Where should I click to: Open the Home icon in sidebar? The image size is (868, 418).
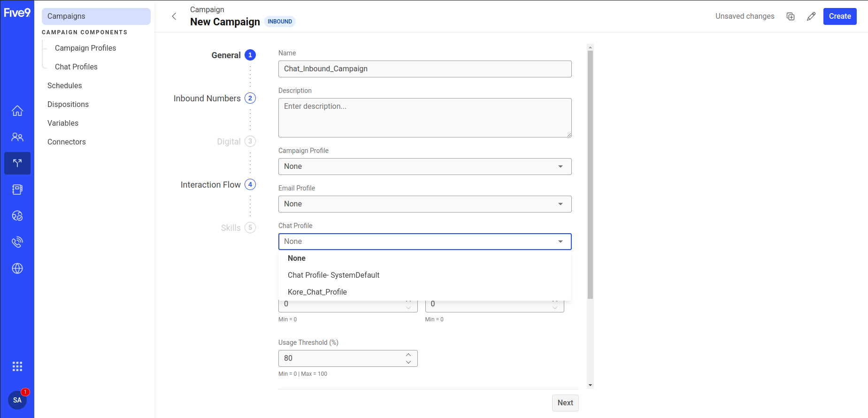(x=17, y=111)
